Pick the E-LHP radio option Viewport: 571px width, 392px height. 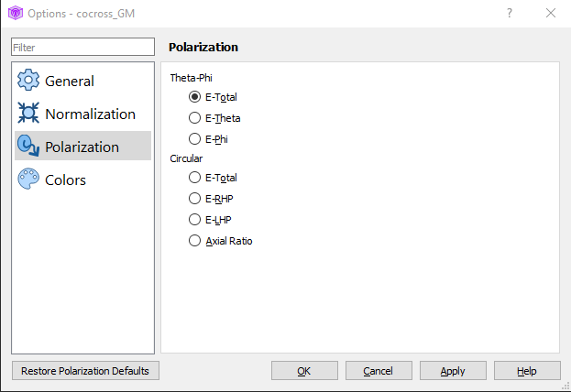pos(194,220)
